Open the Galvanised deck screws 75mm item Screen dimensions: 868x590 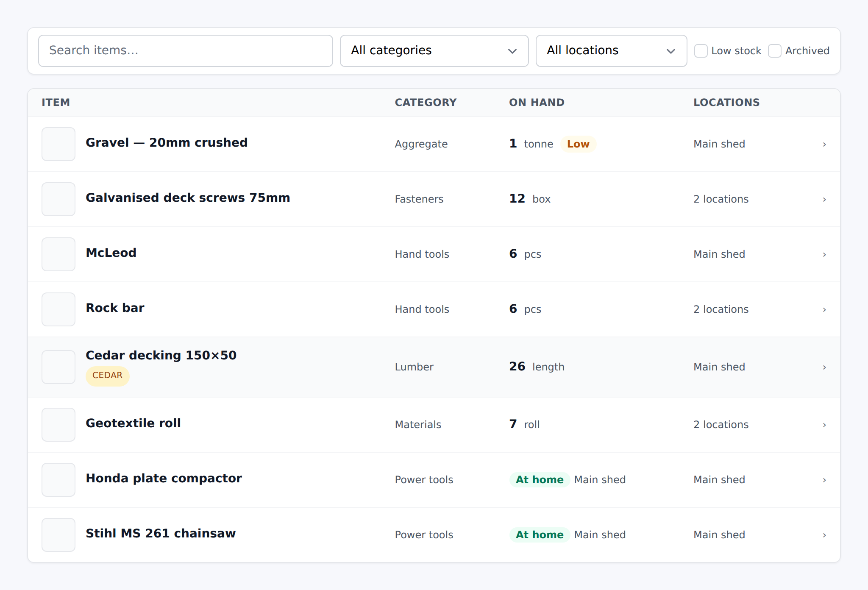click(x=188, y=198)
